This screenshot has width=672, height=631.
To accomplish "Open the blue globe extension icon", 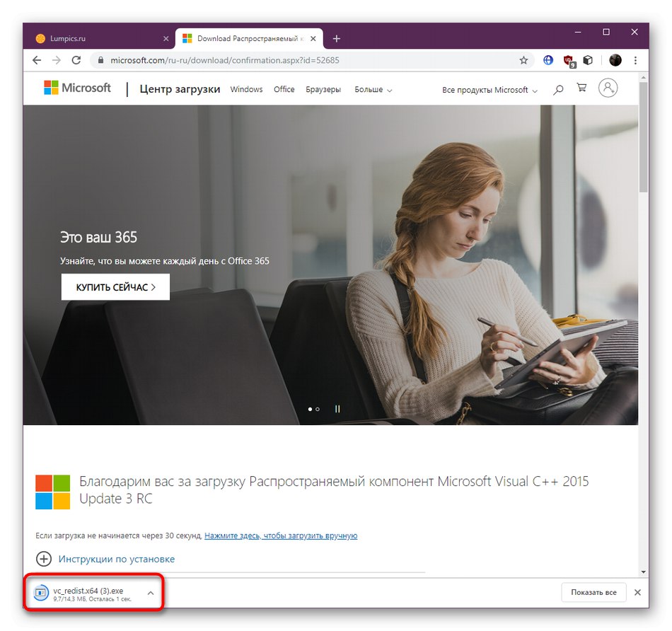I will point(548,60).
